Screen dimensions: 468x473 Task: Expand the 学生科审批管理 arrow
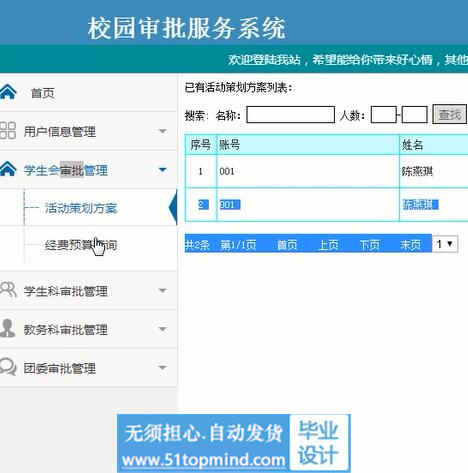[x=162, y=290]
